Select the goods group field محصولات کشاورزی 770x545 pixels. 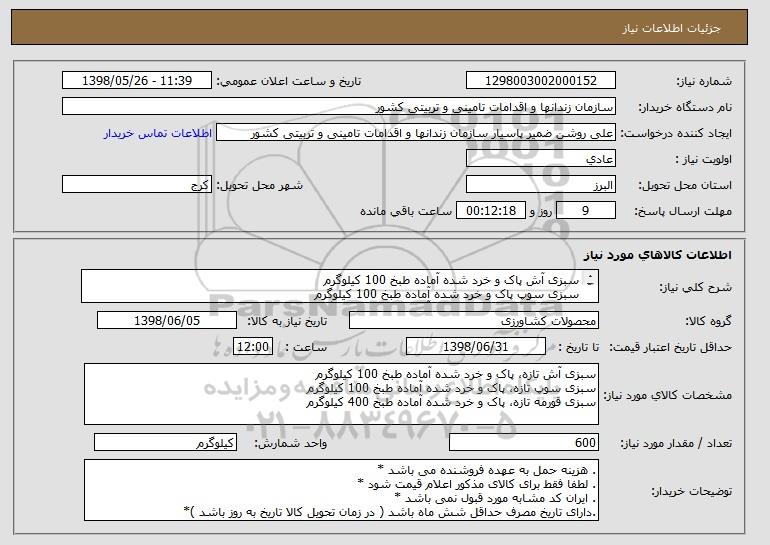(474, 321)
